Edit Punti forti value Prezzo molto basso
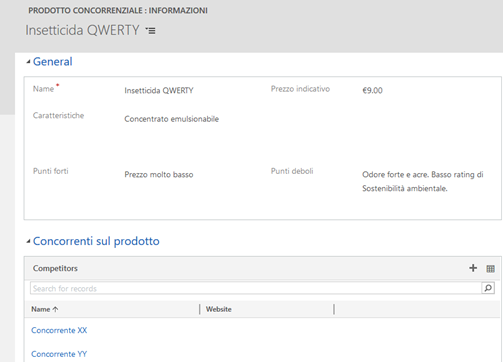Screen dimensions: 503x362 (159, 175)
